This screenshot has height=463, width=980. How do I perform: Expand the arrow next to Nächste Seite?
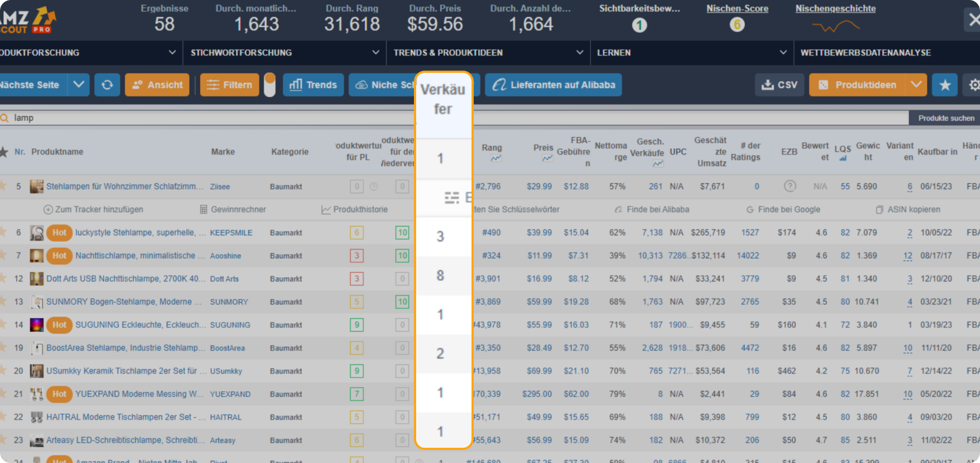tap(79, 85)
